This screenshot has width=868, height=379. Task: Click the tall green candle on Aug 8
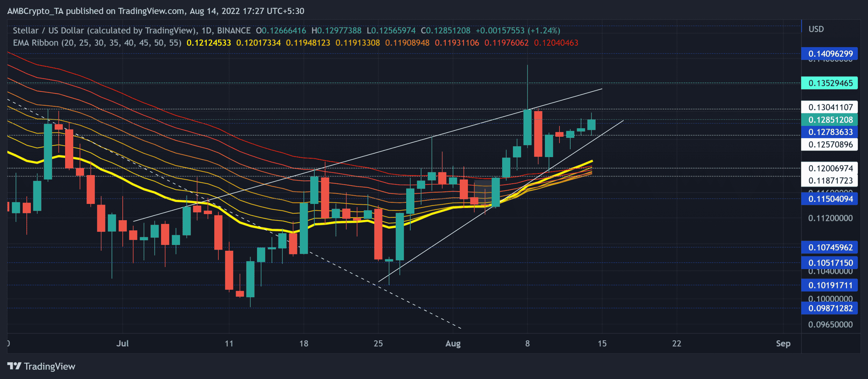[x=528, y=127]
